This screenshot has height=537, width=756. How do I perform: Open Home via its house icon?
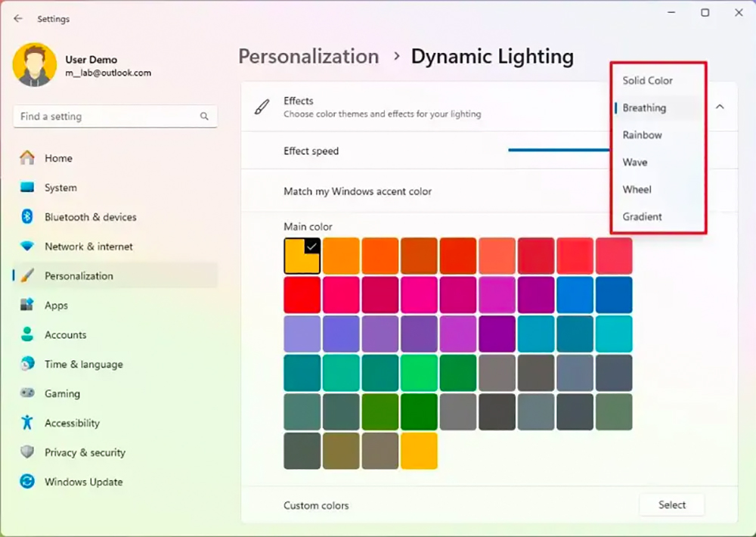(27, 158)
